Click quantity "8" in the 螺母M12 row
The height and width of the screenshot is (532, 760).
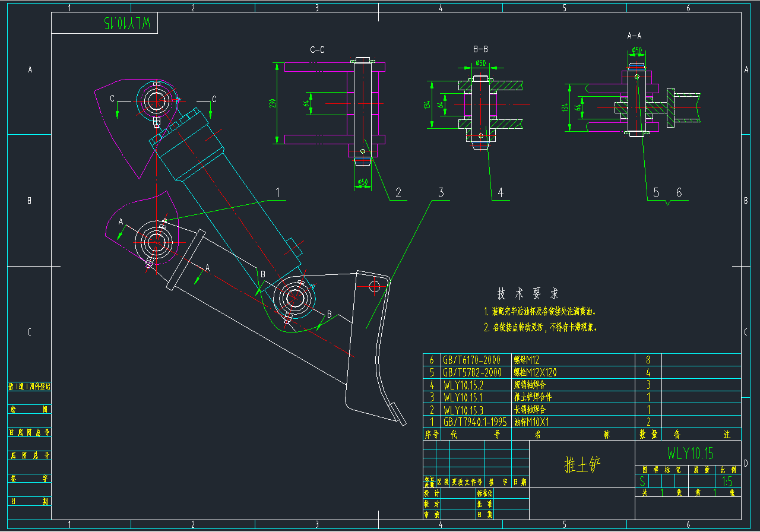pos(648,360)
